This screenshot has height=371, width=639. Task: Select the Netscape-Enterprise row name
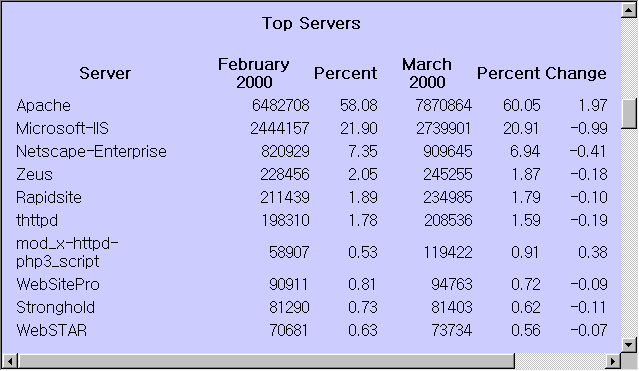91,152
